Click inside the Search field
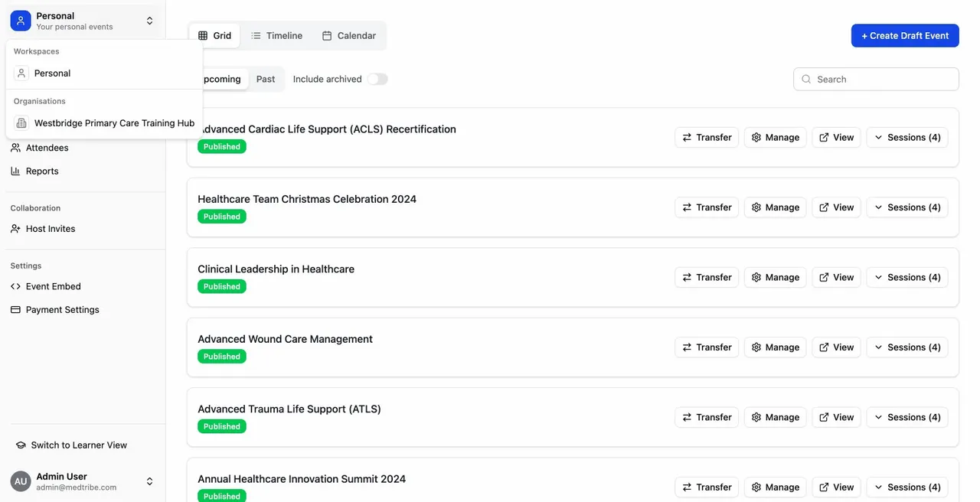Screen dimensions: 980x502 [x=875, y=79]
